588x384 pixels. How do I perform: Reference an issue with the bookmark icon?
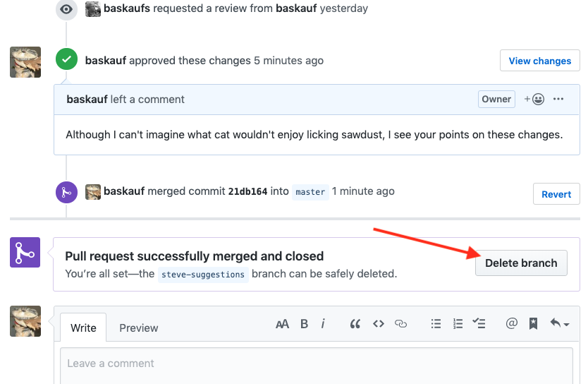tap(533, 323)
